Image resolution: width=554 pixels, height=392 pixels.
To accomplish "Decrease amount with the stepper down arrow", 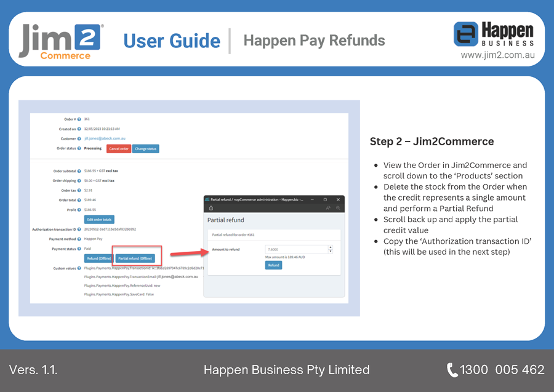I will (x=331, y=252).
